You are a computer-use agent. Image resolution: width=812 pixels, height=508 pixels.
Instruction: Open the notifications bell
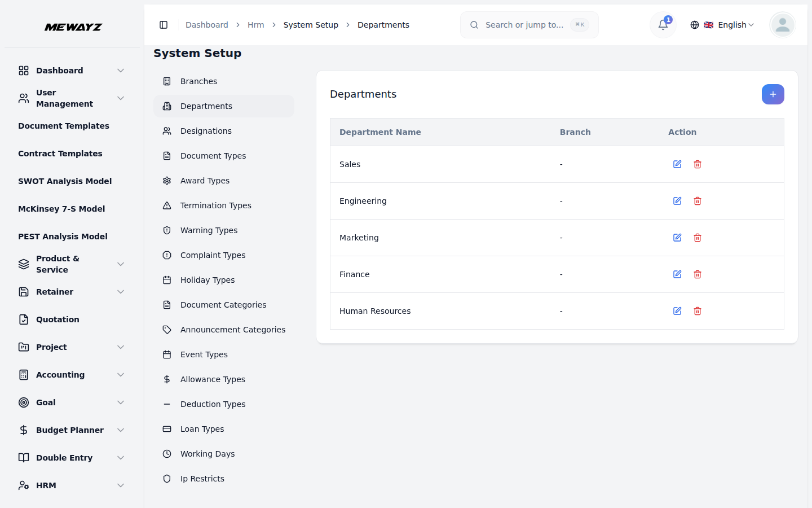pos(663,25)
